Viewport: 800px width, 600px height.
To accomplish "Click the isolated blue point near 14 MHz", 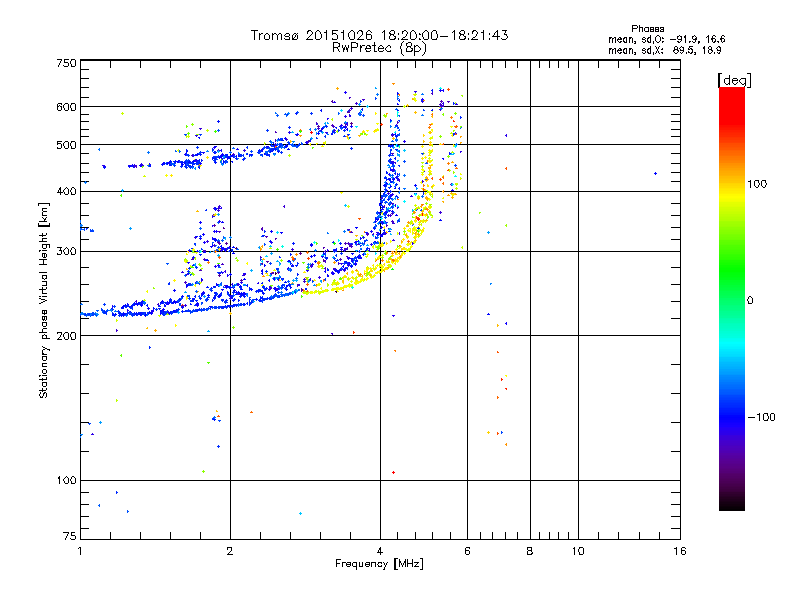I will 656,174.
